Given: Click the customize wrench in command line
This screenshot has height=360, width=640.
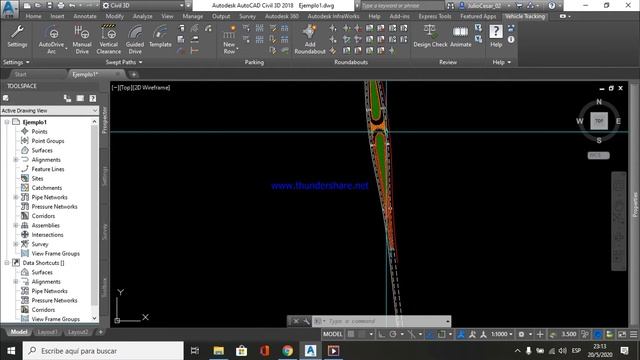Looking at the screenshot, I should click(307, 321).
